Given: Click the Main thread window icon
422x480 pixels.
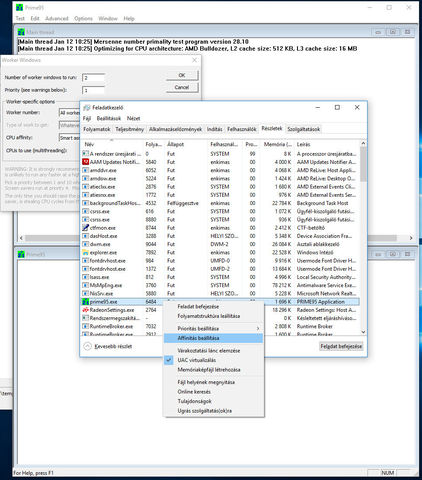Looking at the screenshot, I should [x=21, y=32].
